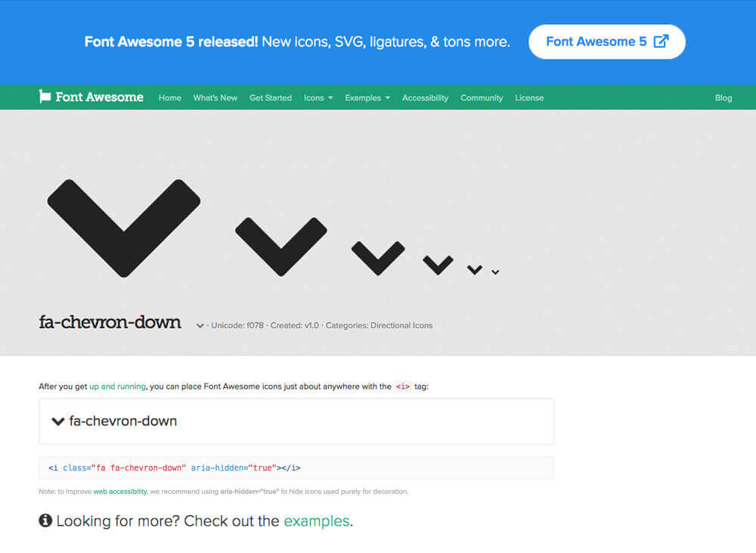Open the Accessibility nav item
Viewport: 756px width, 553px height.
coord(425,98)
